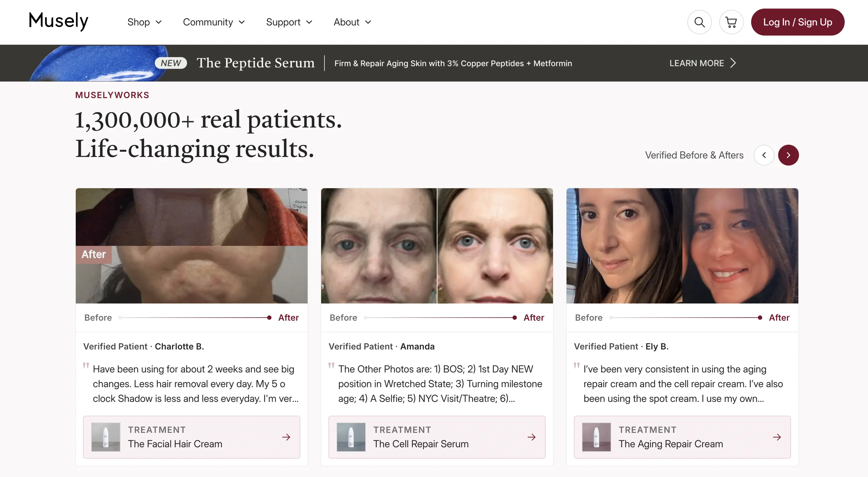Open the search icon in header
The width and height of the screenshot is (868, 477).
(x=699, y=22)
